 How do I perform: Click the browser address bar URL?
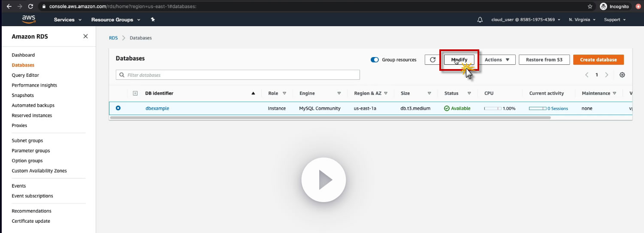click(x=123, y=6)
